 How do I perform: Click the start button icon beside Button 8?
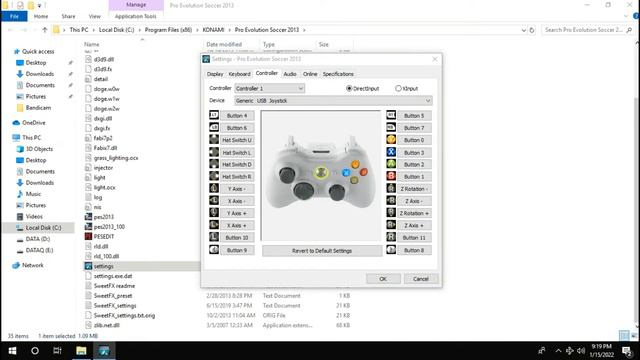391,250
